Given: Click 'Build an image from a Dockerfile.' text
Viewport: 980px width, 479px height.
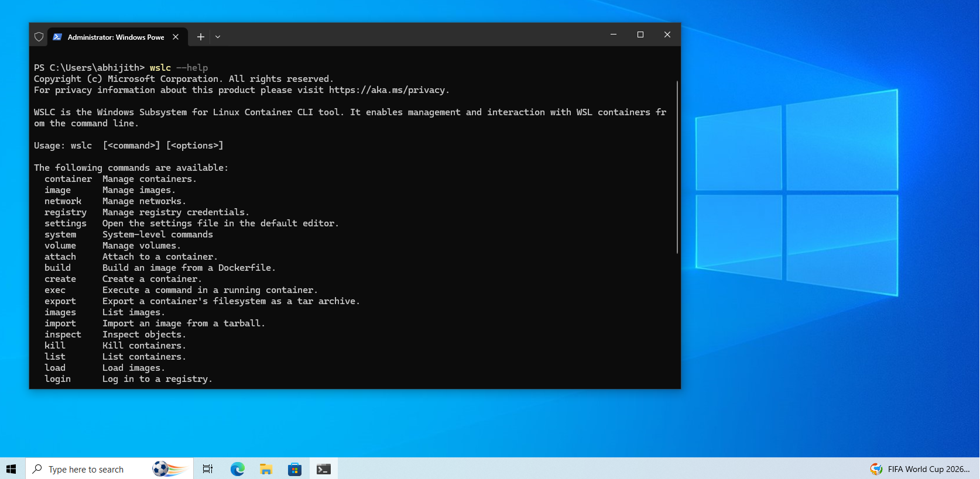Looking at the screenshot, I should pos(189,268).
